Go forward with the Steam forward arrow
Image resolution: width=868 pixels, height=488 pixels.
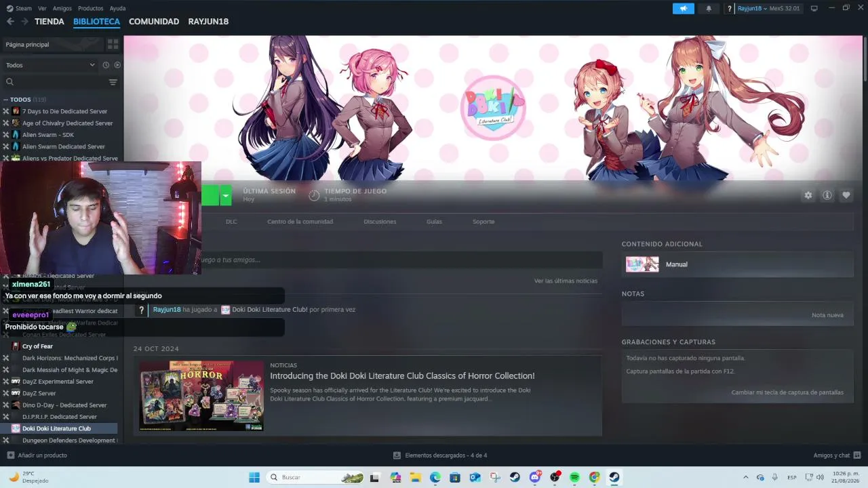click(x=24, y=22)
